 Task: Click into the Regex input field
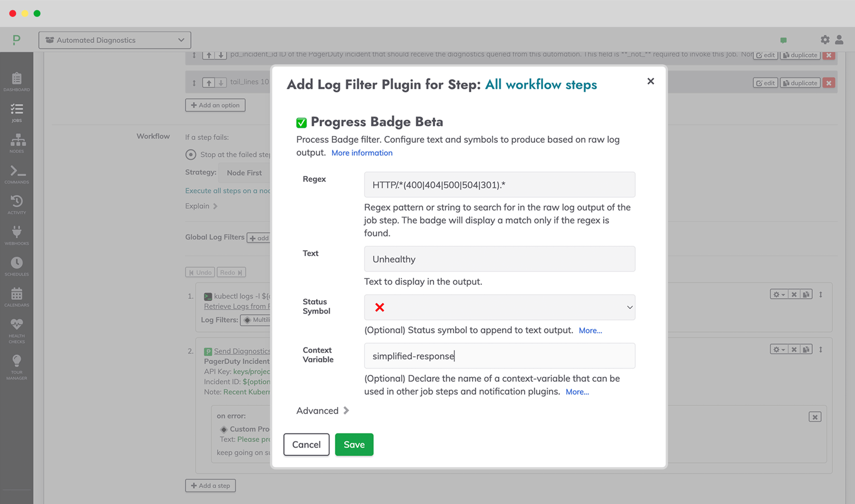(x=499, y=185)
